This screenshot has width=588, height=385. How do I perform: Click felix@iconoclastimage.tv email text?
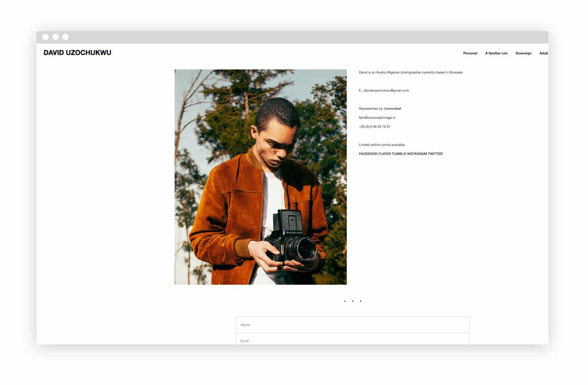click(377, 118)
